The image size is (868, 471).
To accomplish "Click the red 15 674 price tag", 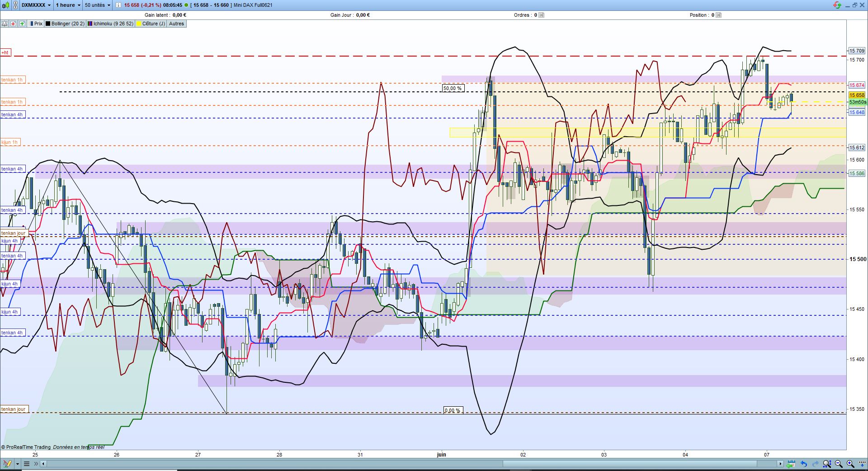I will point(857,85).
